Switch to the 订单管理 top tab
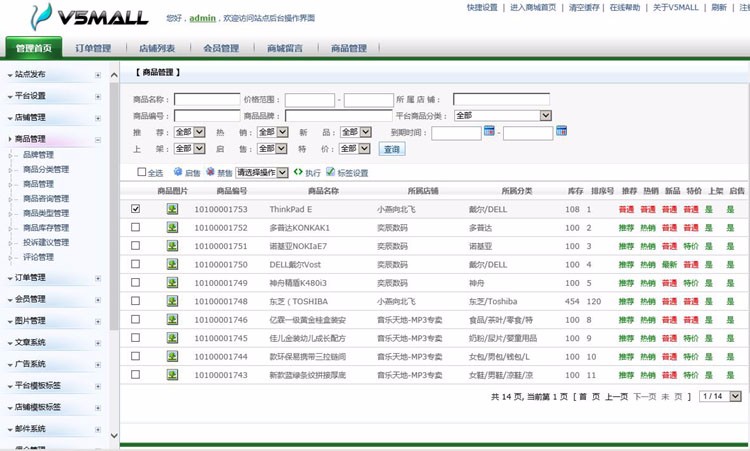This screenshot has width=750, height=451. [x=93, y=48]
